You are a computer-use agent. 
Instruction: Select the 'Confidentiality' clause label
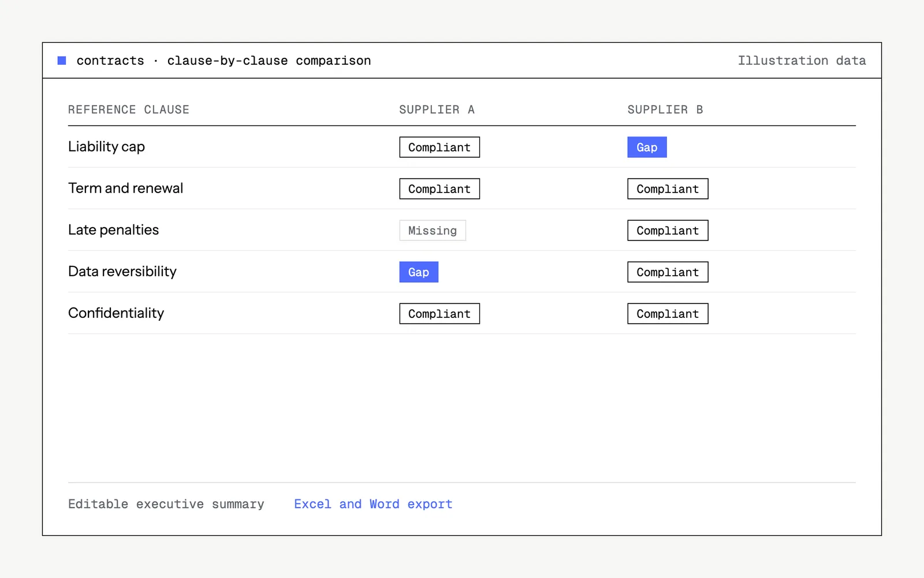coord(116,313)
